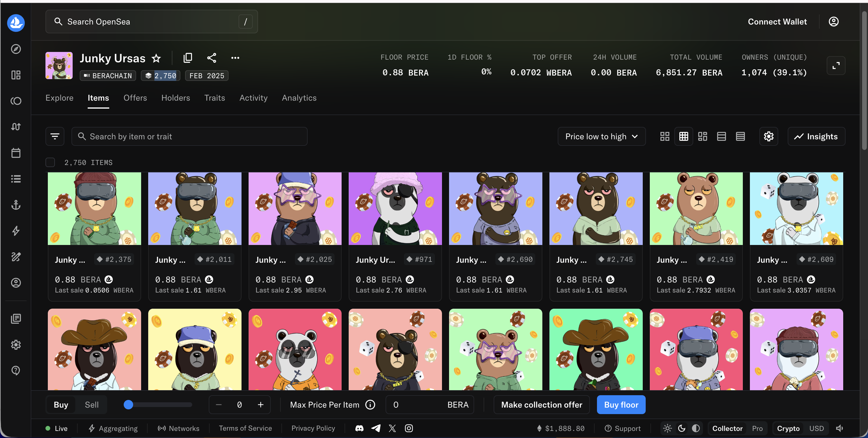
Task: Open the sidebar list icon
Action: (x=16, y=179)
